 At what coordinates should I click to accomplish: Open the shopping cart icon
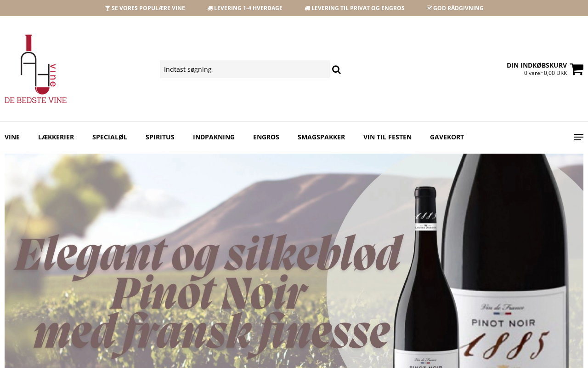pos(577,69)
